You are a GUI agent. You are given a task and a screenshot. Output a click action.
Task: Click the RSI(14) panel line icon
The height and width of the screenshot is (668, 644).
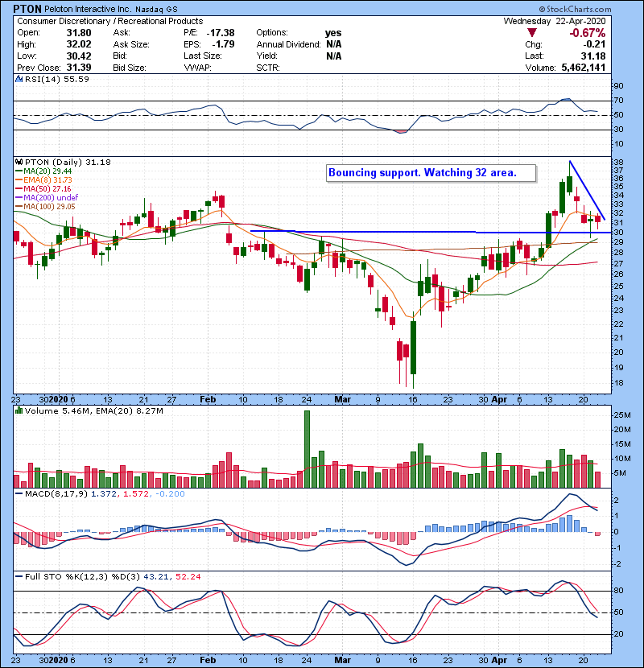click(19, 79)
